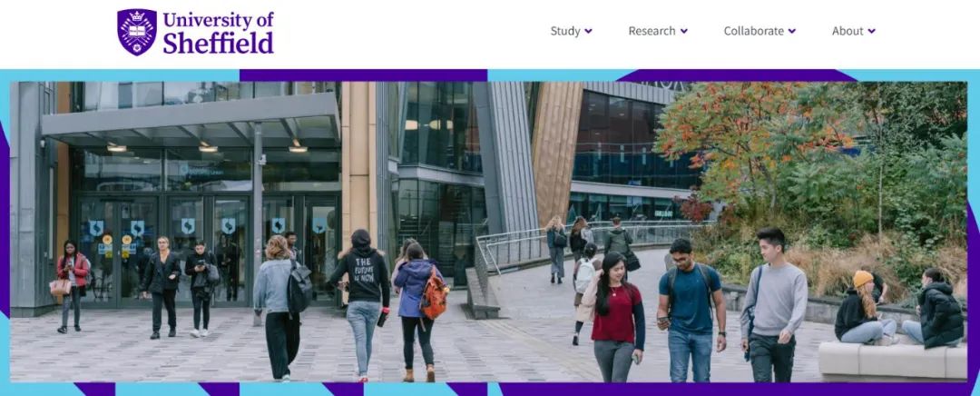
Task: Click the purple banner block above the photo
Action: (363, 75)
